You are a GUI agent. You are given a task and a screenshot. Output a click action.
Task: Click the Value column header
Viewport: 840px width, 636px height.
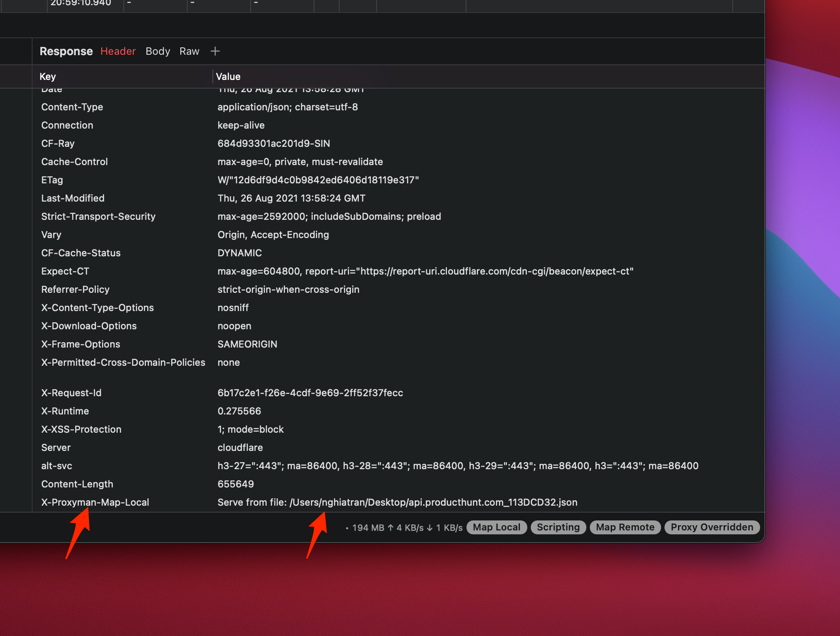tap(228, 76)
